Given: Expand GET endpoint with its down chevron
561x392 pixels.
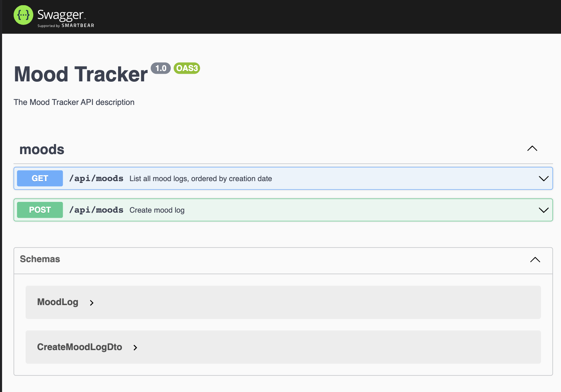Looking at the screenshot, I should point(543,178).
